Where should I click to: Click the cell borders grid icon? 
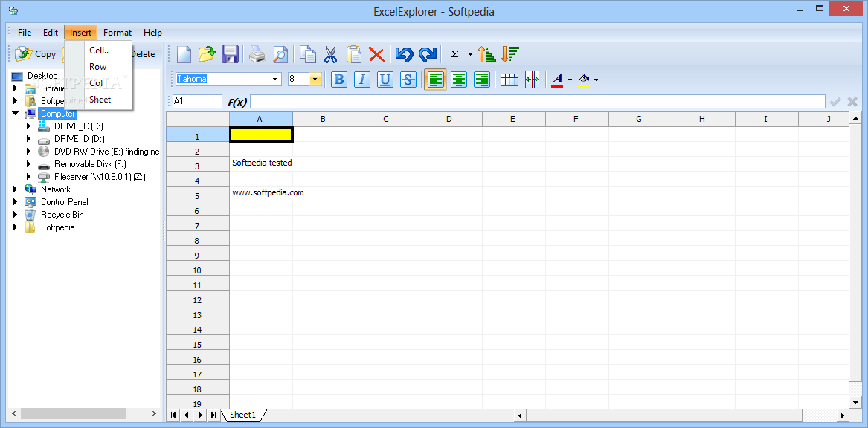(x=509, y=80)
